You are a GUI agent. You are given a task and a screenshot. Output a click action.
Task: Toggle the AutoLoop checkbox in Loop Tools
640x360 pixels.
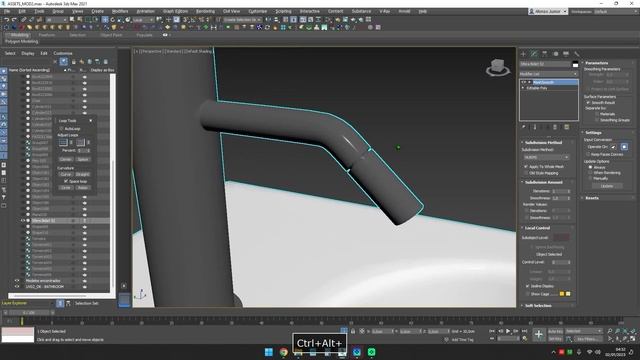pos(62,129)
